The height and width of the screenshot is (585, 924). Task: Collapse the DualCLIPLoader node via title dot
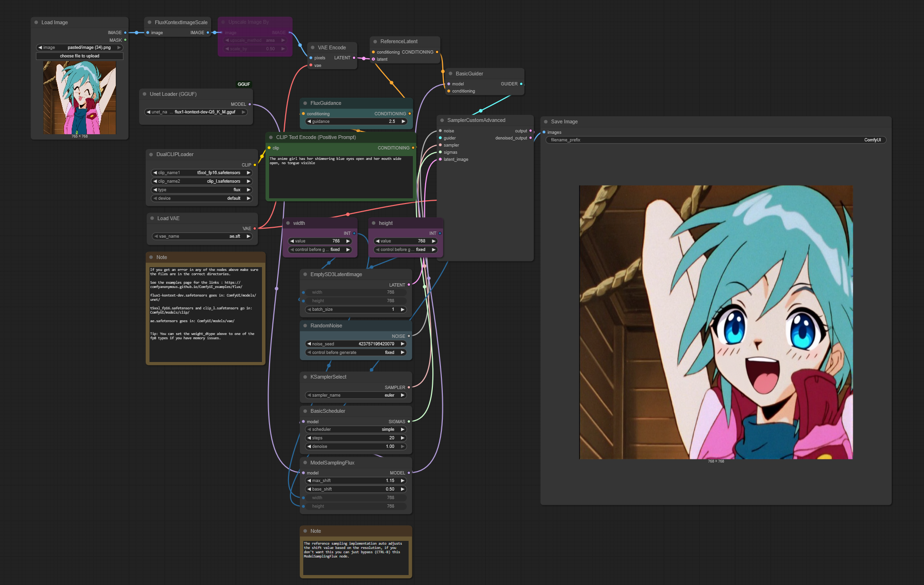pyautogui.click(x=151, y=154)
